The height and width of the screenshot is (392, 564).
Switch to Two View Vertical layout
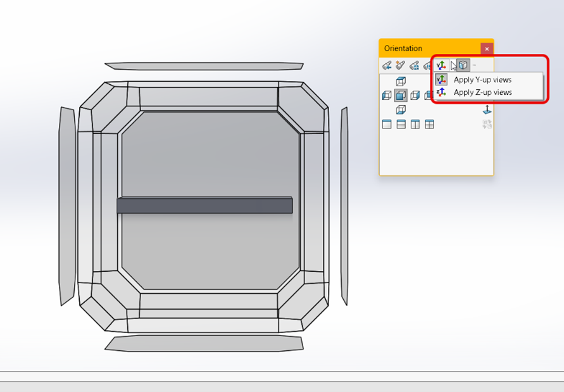pos(415,125)
